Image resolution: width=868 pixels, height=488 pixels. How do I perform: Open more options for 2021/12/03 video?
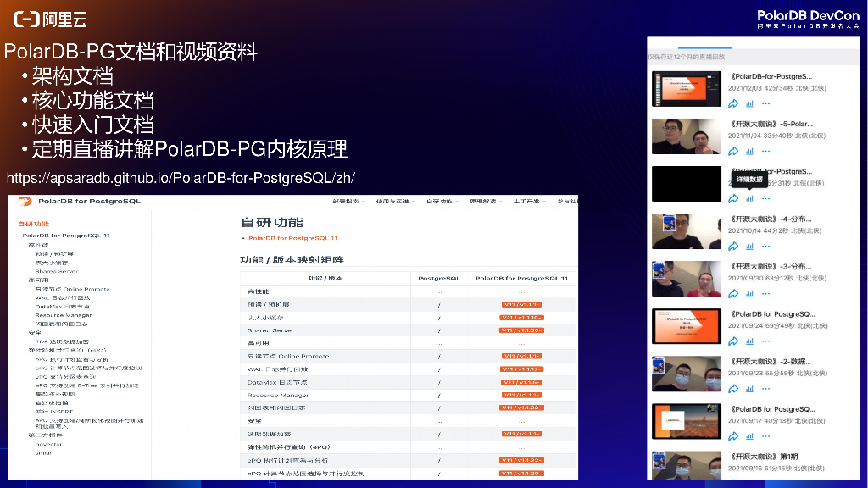765,103
